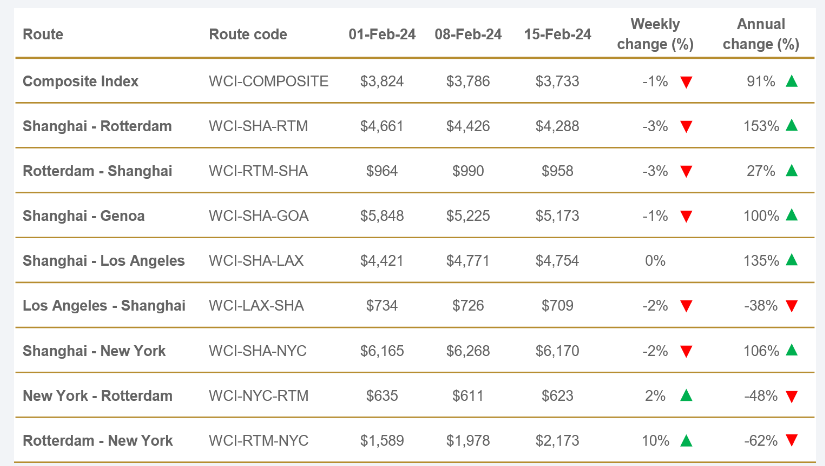The image size is (825, 466).
Task: Click the red annual arrow for Rotterdam - New York
Action: click(792, 441)
